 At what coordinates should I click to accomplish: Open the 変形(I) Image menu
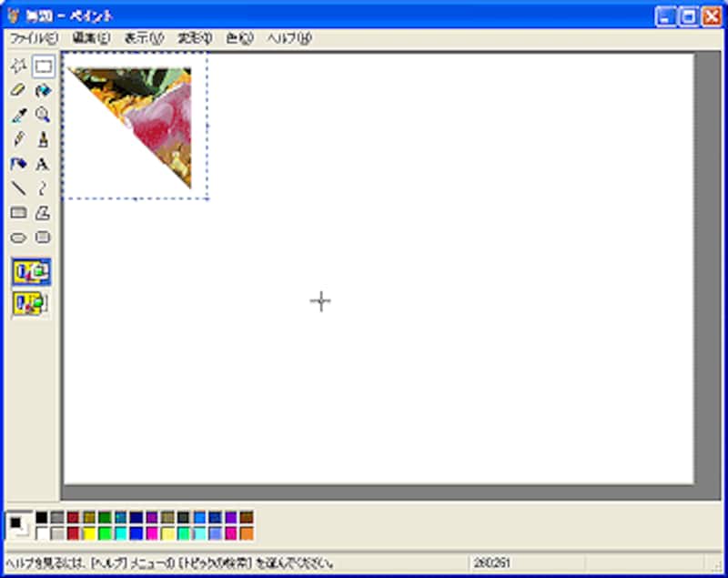pyautogui.click(x=195, y=38)
